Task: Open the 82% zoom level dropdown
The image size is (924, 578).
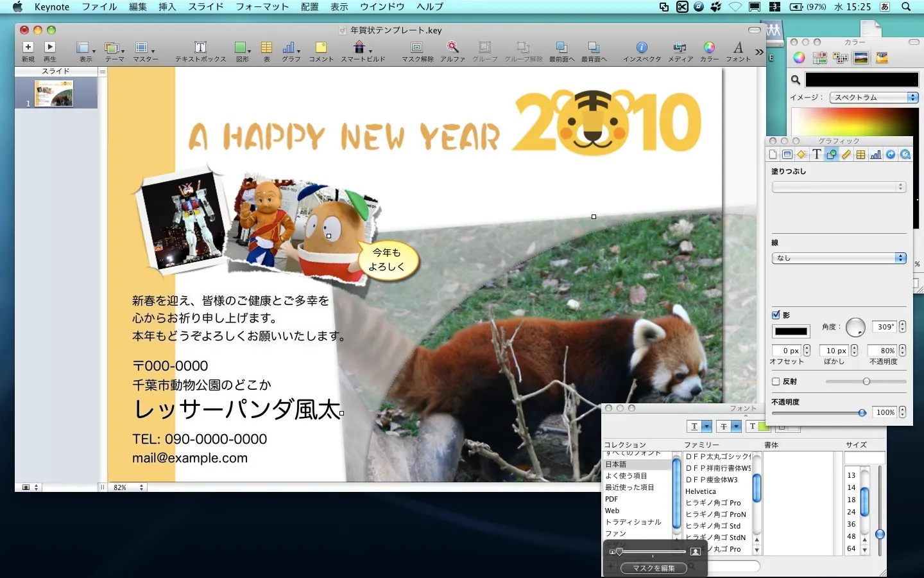Action: point(128,487)
